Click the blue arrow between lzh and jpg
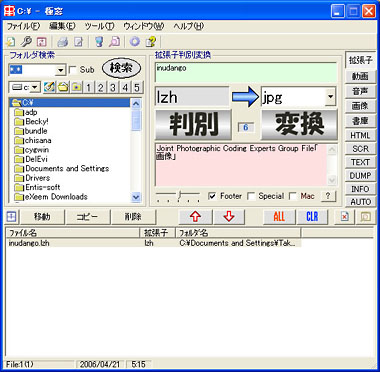This screenshot has width=380, height=372. coord(245,98)
